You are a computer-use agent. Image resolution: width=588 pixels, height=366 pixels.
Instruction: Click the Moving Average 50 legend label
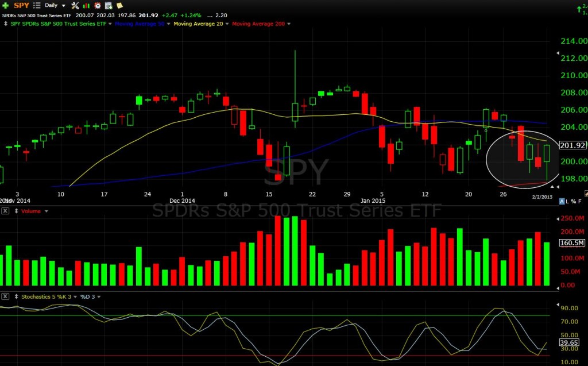140,24
